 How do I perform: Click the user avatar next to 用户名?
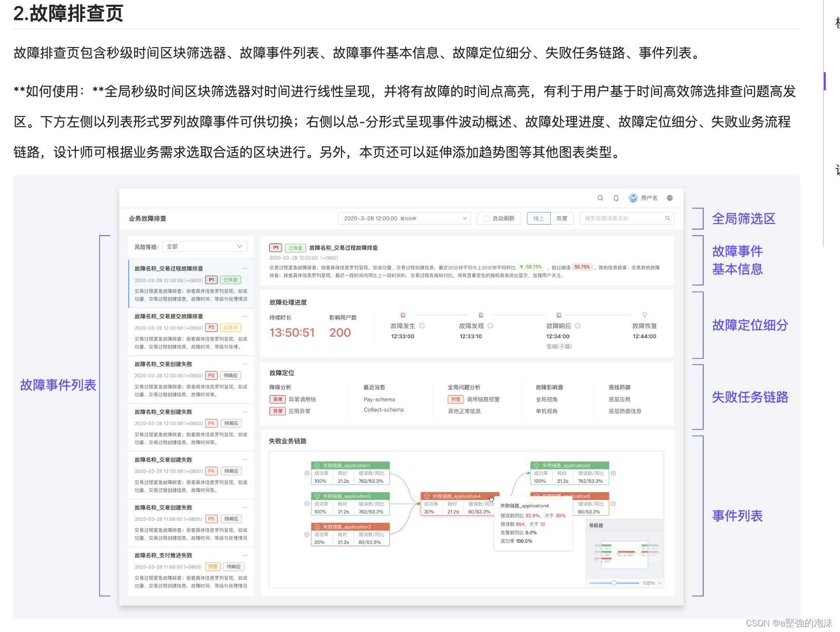tap(633, 198)
